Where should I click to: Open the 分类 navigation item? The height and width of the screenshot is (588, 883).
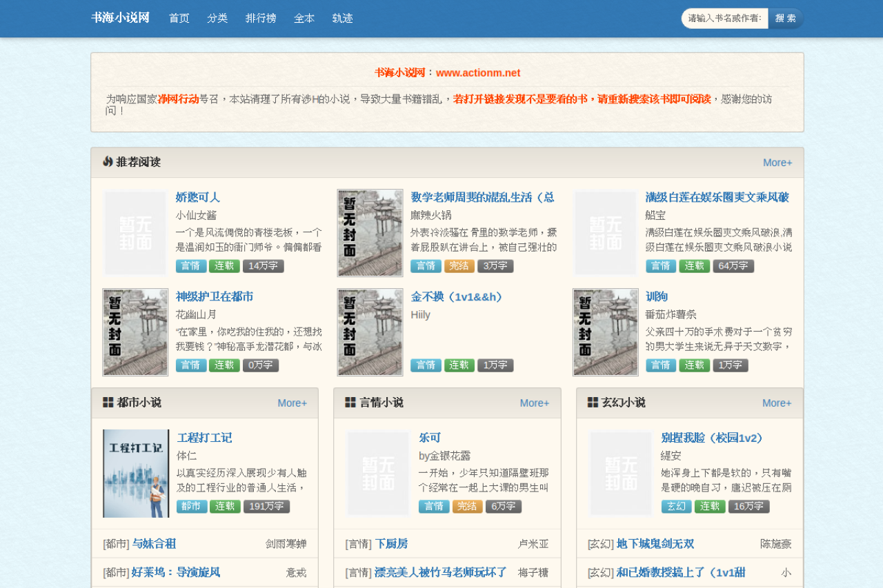[x=217, y=19]
